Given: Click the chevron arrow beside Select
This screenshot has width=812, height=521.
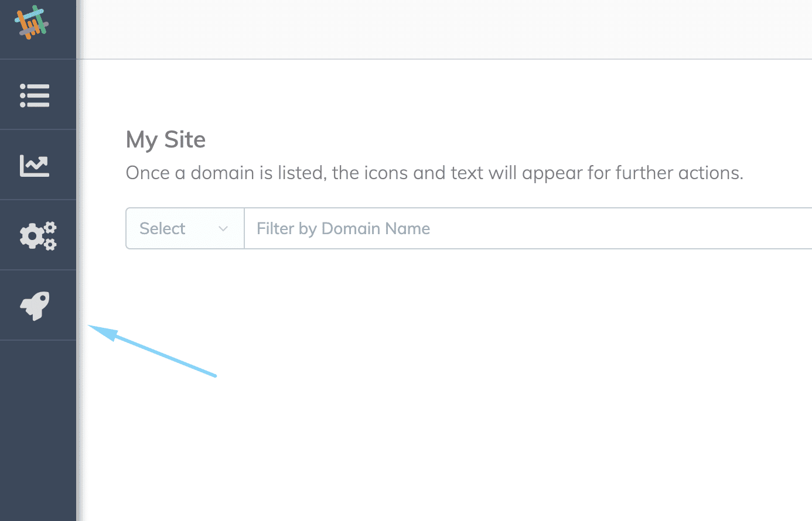Looking at the screenshot, I should pyautogui.click(x=223, y=229).
